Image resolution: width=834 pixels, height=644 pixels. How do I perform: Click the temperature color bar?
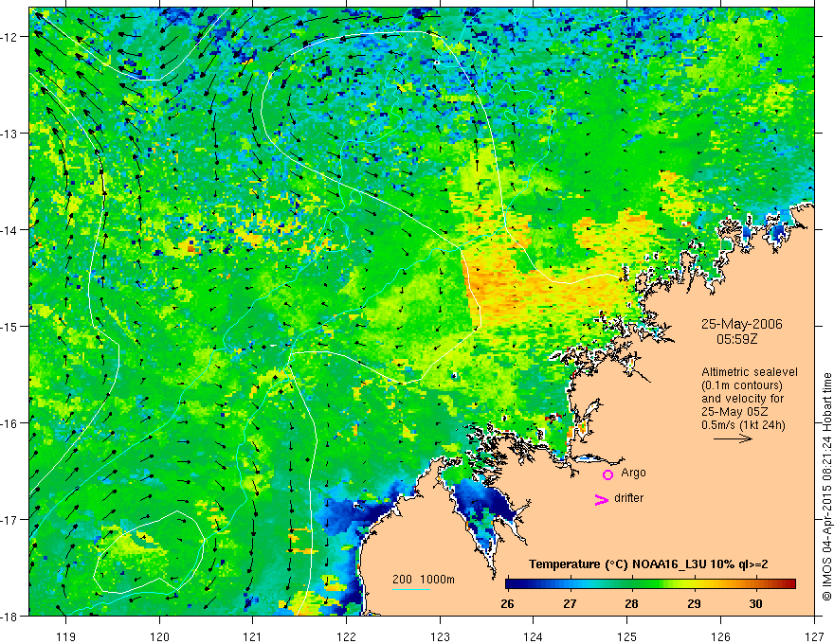pos(650,584)
